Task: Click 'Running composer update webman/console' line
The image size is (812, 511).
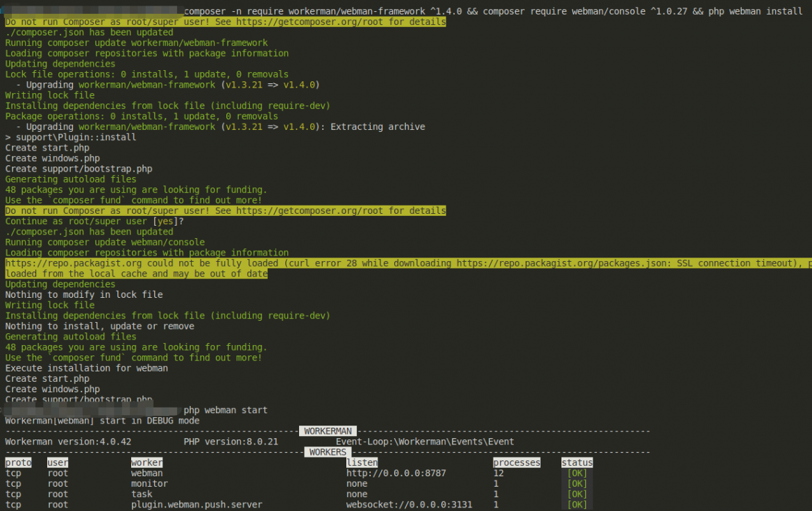Action: tap(105, 242)
